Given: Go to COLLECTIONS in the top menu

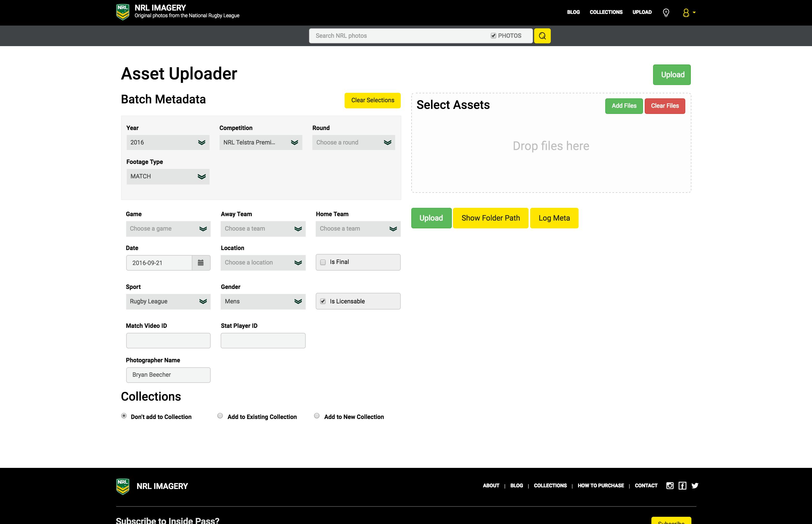Looking at the screenshot, I should click(606, 12).
